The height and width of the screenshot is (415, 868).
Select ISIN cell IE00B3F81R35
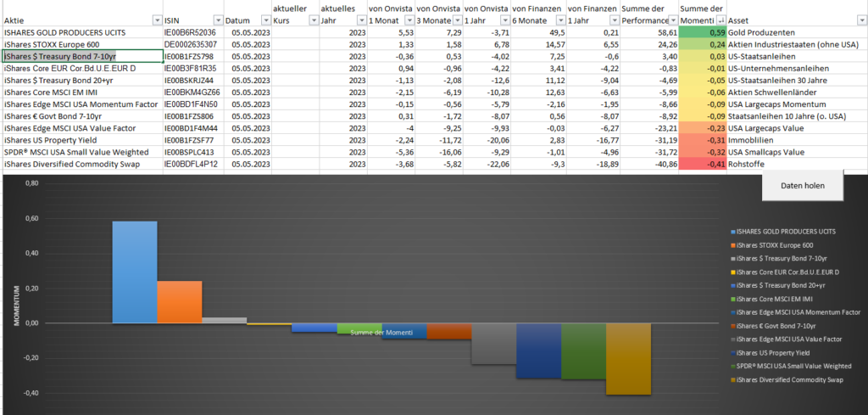(x=193, y=68)
